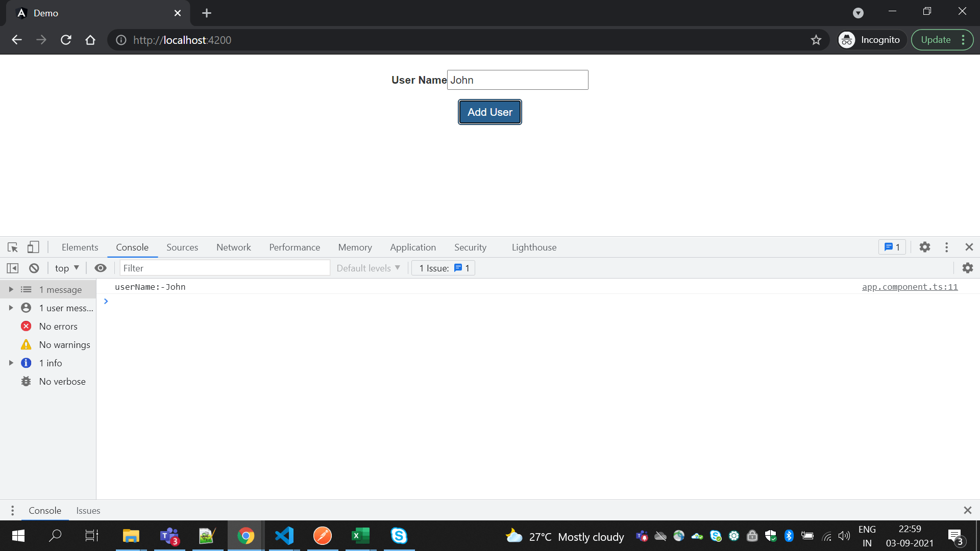Open the DevTools settings gear
Viewport: 980px width, 551px height.
click(925, 247)
